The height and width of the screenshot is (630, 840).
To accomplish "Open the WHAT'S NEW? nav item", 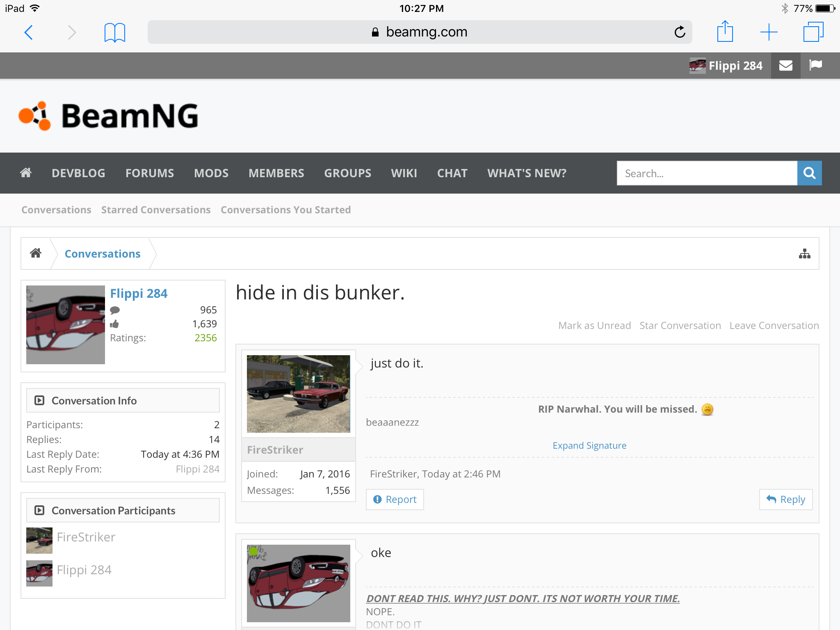I will [527, 173].
